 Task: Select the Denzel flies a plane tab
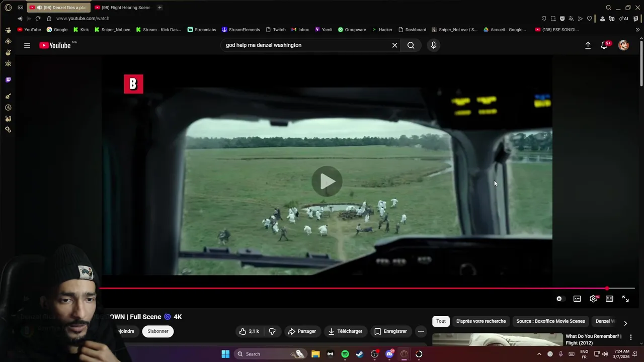coord(58,8)
